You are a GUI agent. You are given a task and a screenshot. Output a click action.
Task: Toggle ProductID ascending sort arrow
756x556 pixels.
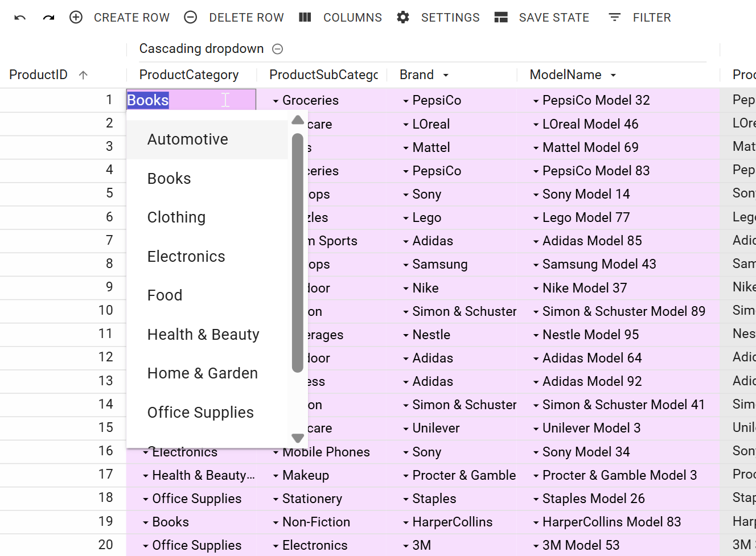pyautogui.click(x=83, y=75)
